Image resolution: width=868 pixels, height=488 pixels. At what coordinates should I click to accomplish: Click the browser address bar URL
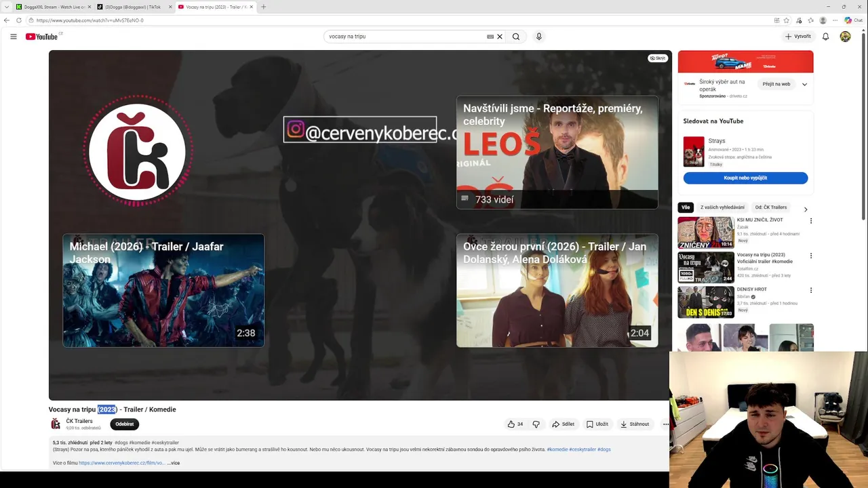click(90, 20)
